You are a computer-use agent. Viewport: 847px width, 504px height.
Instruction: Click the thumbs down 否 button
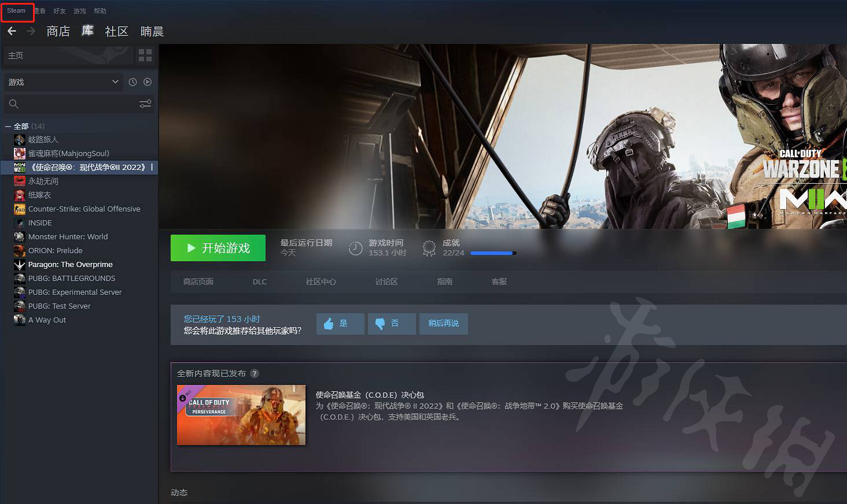[392, 324]
